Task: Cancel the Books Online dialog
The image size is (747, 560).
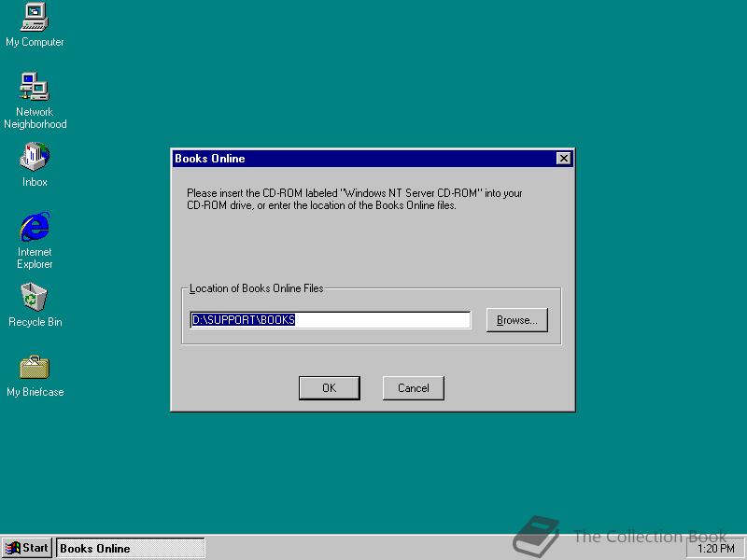Action: (x=413, y=388)
